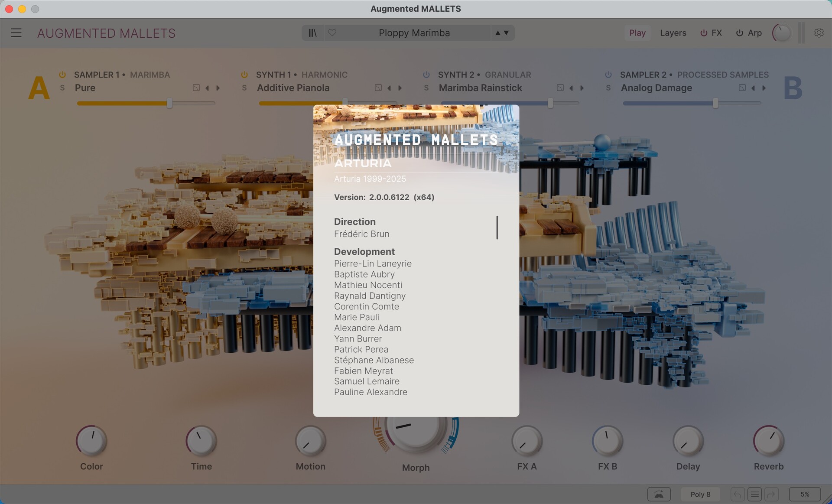Open the Poly 8 polyphony dropdown
Image resolution: width=832 pixels, height=504 pixels.
pos(700,494)
